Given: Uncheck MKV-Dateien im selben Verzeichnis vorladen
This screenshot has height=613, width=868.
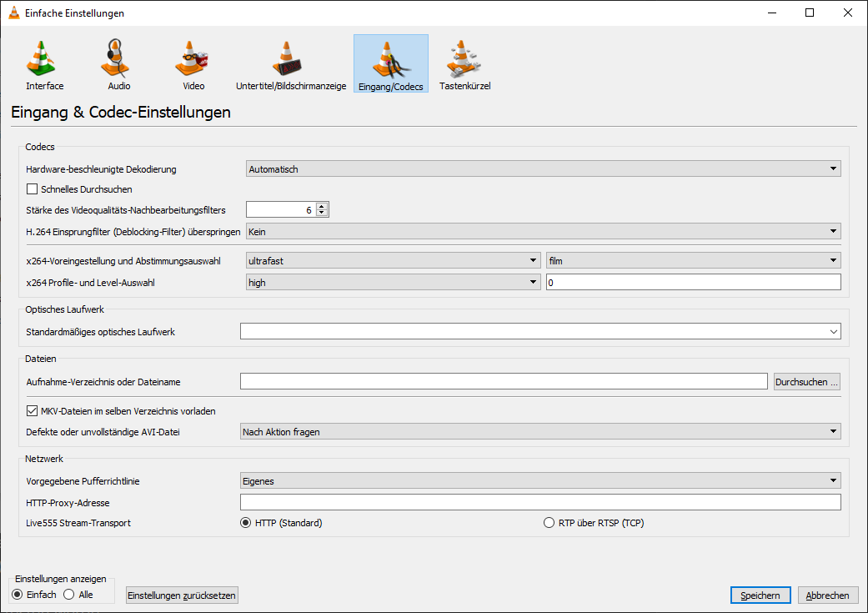Looking at the screenshot, I should pos(32,410).
